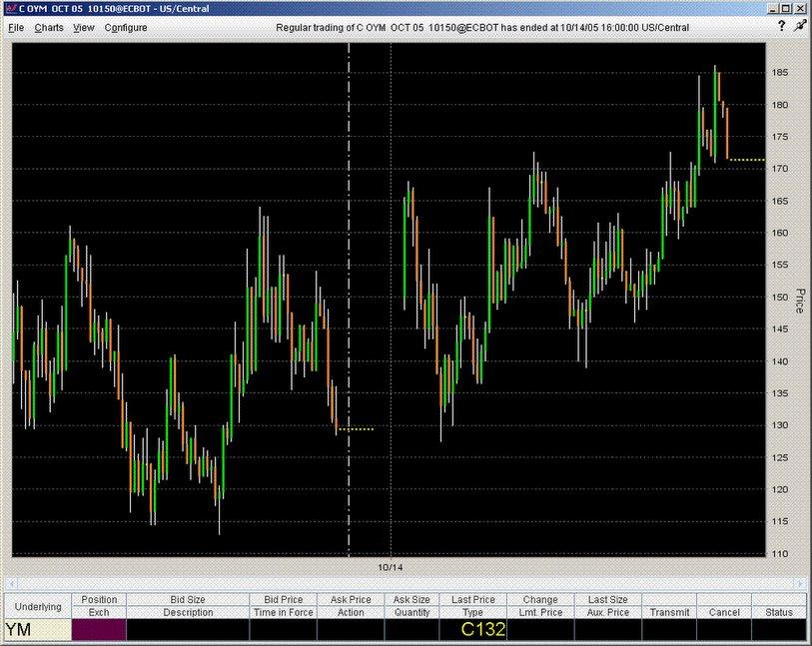Screen dimensions: 812x646
Task: Click the 110 price axis label
Action: 780,554
